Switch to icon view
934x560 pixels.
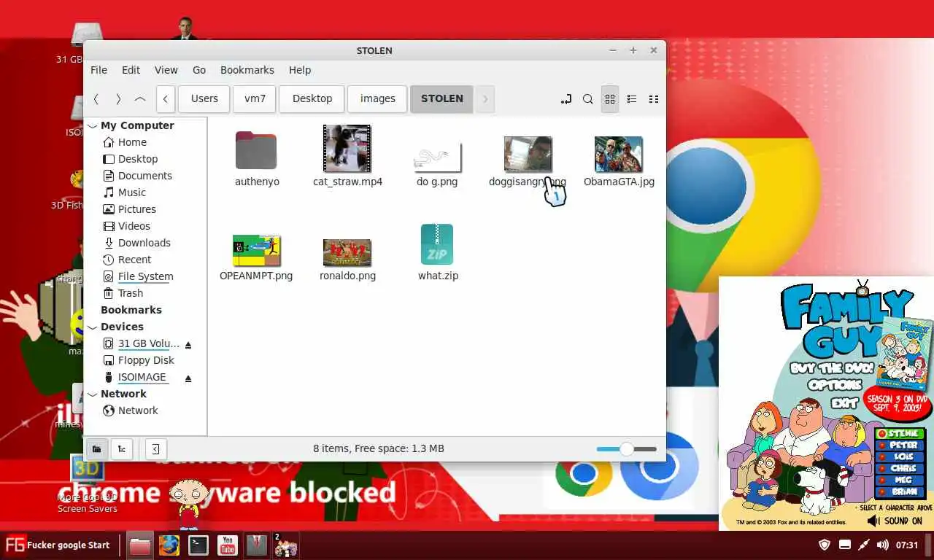tap(610, 99)
